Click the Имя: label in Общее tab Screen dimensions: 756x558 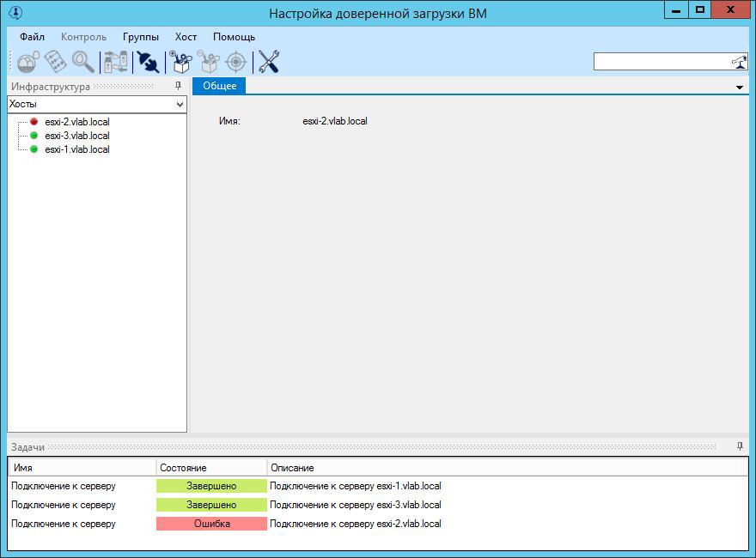pos(229,121)
